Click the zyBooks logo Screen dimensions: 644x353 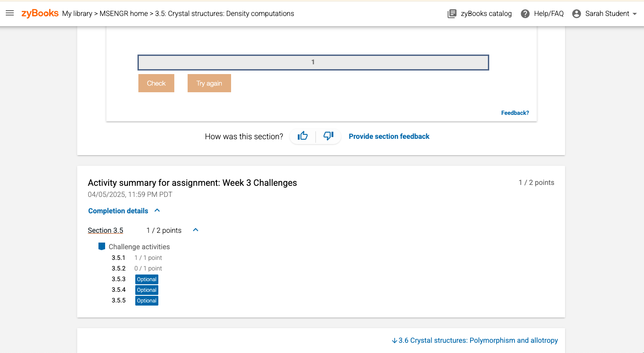pyautogui.click(x=40, y=13)
